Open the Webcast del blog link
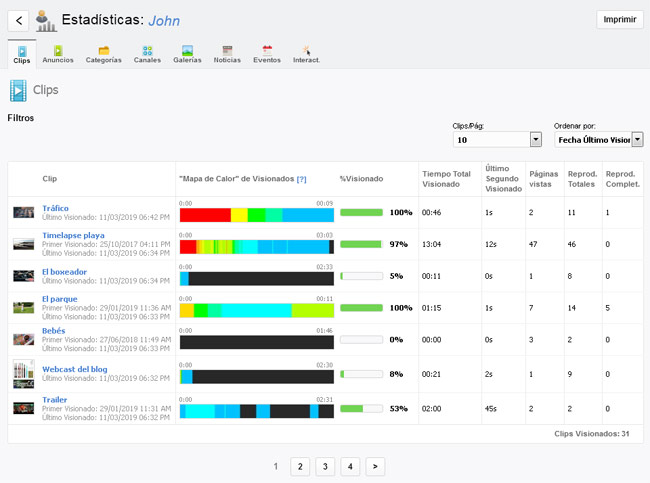The width and height of the screenshot is (650, 483). [x=75, y=369]
